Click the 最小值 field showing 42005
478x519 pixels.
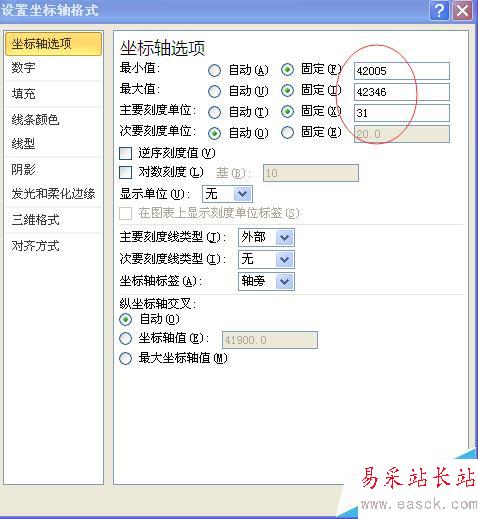tap(402, 71)
